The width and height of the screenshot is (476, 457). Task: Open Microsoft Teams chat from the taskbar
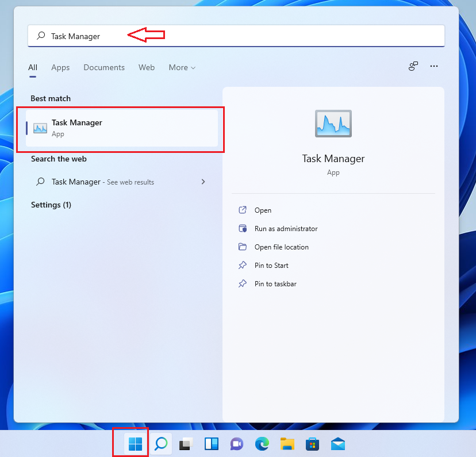236,444
